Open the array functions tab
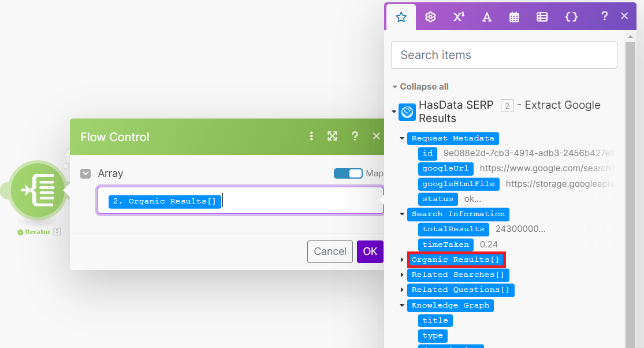 click(542, 17)
